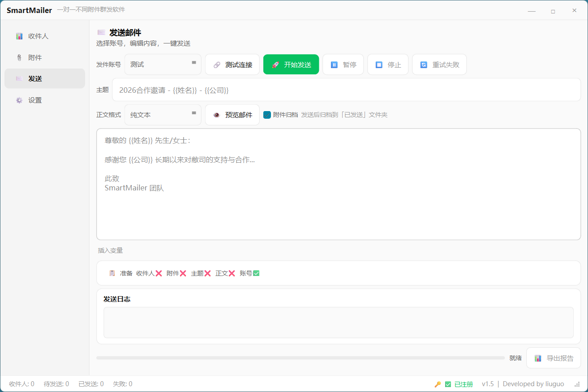Click the 已发送: 0 status entry
This screenshot has width=588, height=392.
[91, 384]
